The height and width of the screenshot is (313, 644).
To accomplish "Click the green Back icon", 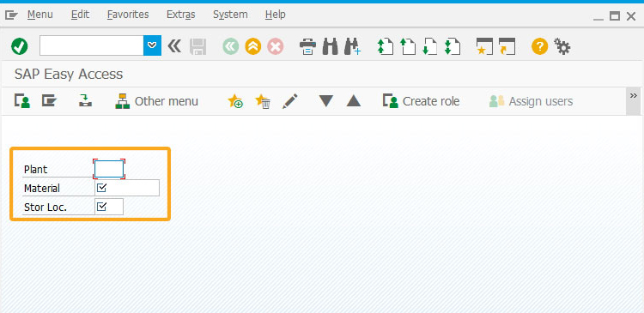I will (x=231, y=46).
